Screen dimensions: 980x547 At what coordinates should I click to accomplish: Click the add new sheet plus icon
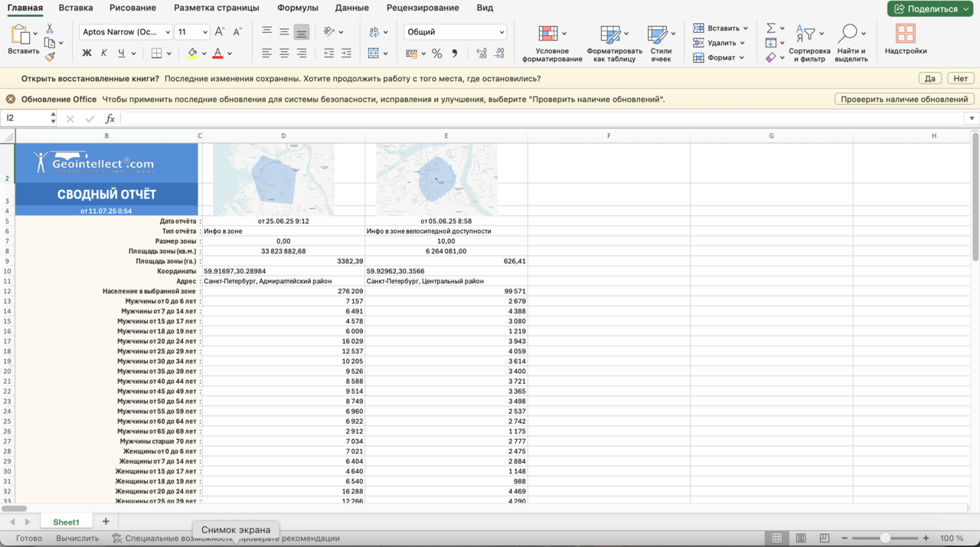click(106, 522)
